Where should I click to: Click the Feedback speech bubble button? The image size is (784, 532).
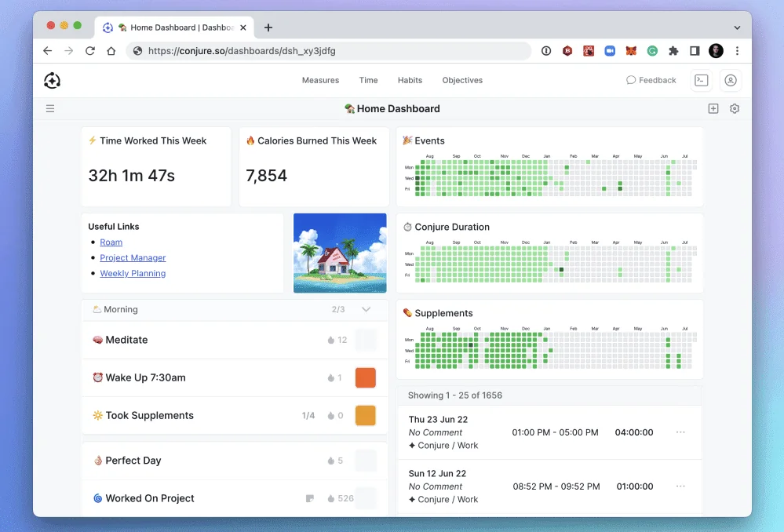tap(651, 80)
